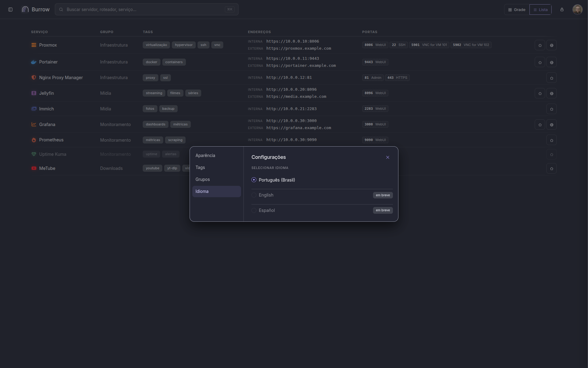This screenshot has width=588, height=368.
Task: Click MeTube row home icon
Action: [x=552, y=168]
